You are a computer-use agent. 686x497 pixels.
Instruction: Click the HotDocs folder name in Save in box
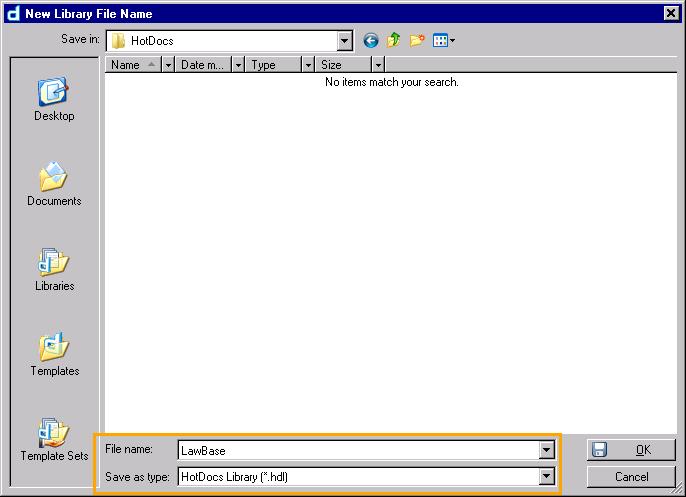tap(152, 41)
